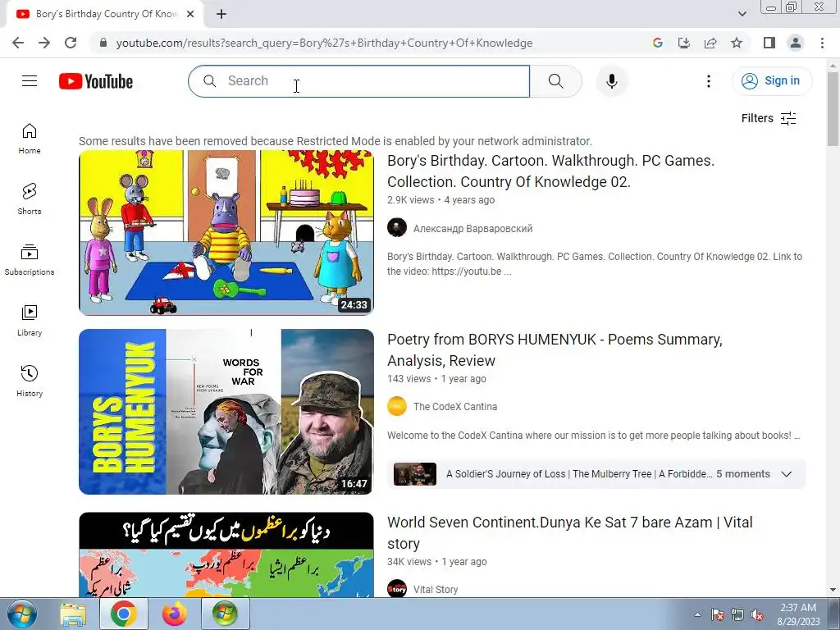Click The CodeX Cantina channel avatar

(397, 406)
